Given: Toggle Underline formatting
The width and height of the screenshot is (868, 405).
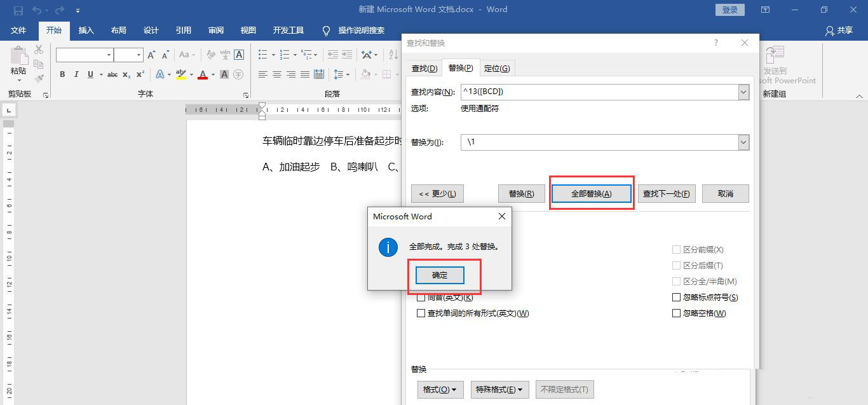Looking at the screenshot, I should point(91,74).
